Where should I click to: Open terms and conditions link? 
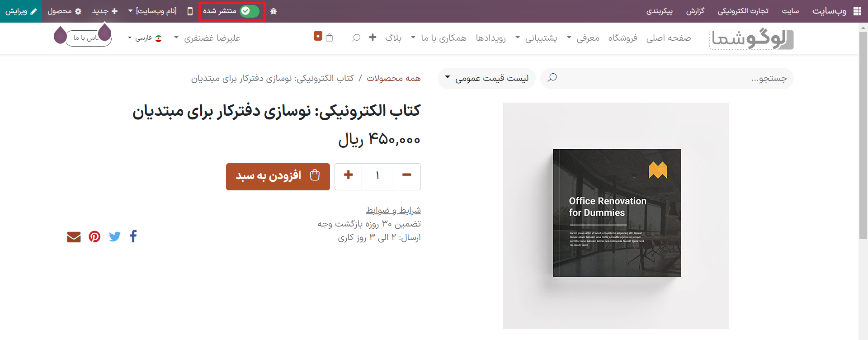(393, 210)
